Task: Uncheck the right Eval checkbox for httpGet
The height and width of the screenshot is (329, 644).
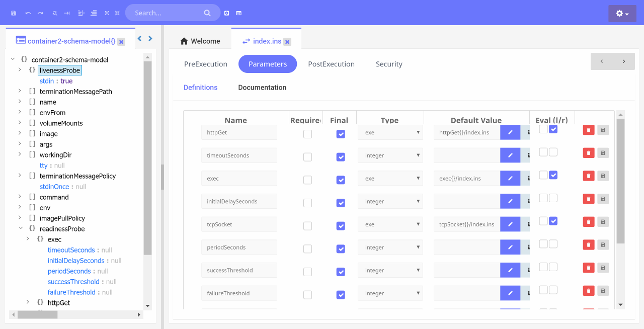Action: pyautogui.click(x=553, y=129)
